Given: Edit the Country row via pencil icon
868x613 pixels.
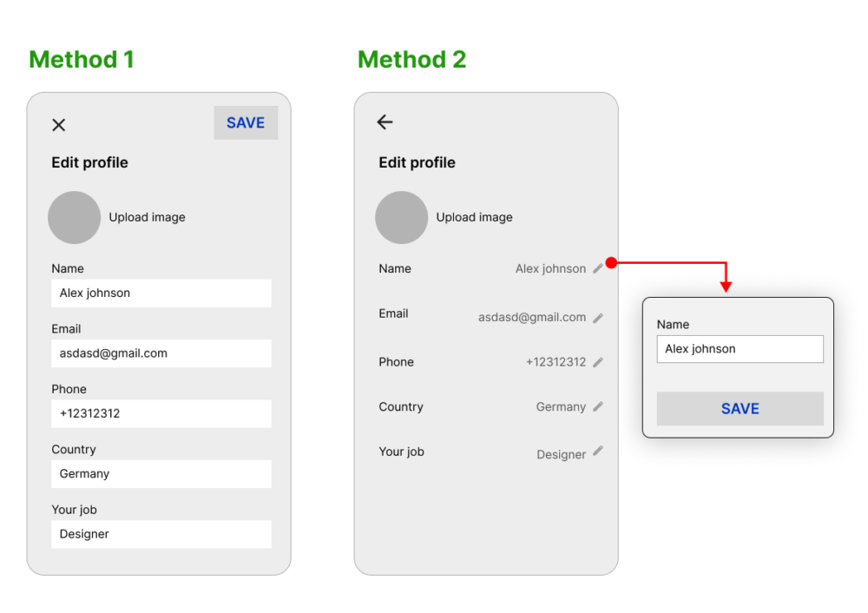Looking at the screenshot, I should [x=598, y=406].
